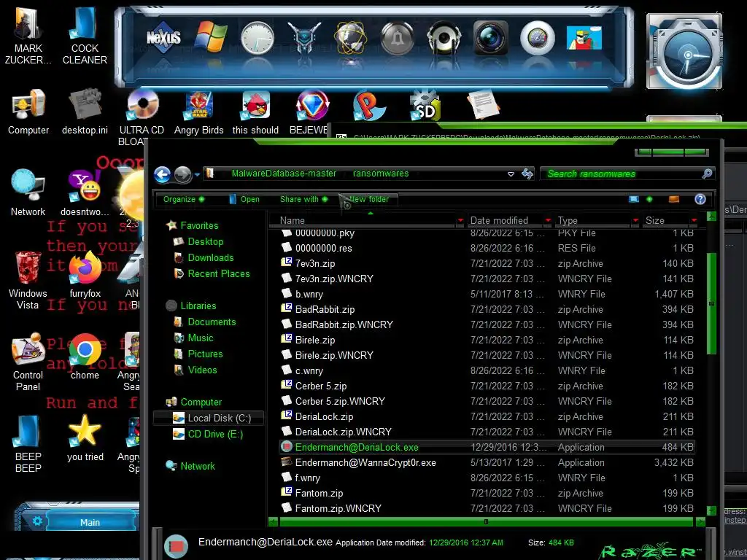Launch Angry Birds Star Wars shortcut
747x560 pixels.
pos(198,113)
